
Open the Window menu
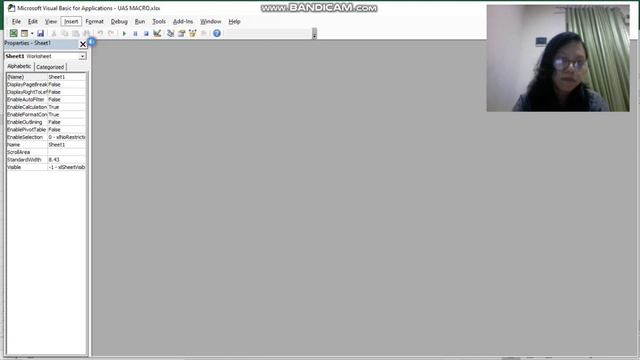[210, 22]
